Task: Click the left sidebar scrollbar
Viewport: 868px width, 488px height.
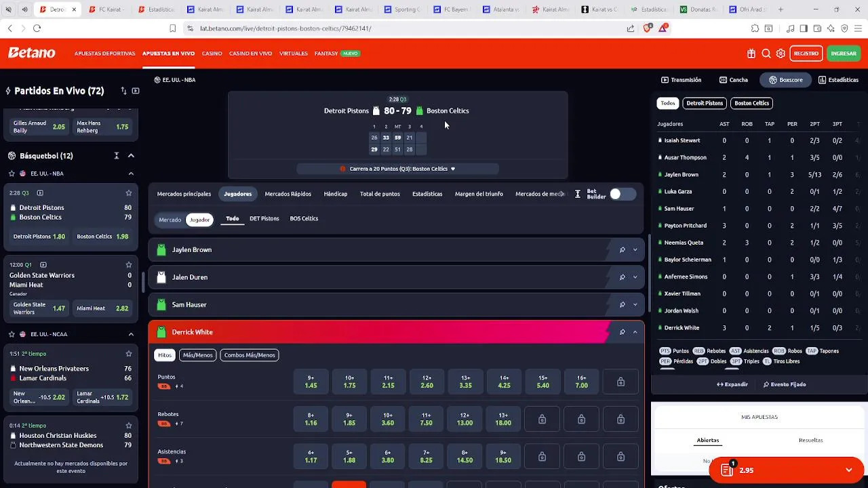Action: [143, 282]
